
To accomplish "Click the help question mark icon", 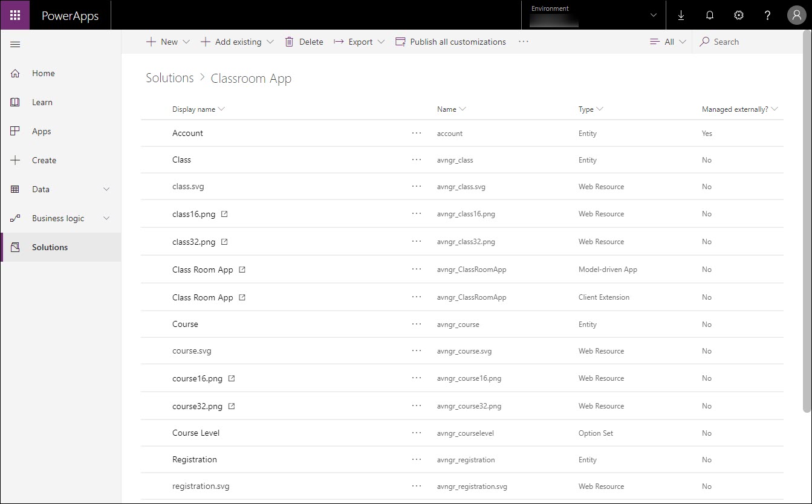I will point(767,16).
